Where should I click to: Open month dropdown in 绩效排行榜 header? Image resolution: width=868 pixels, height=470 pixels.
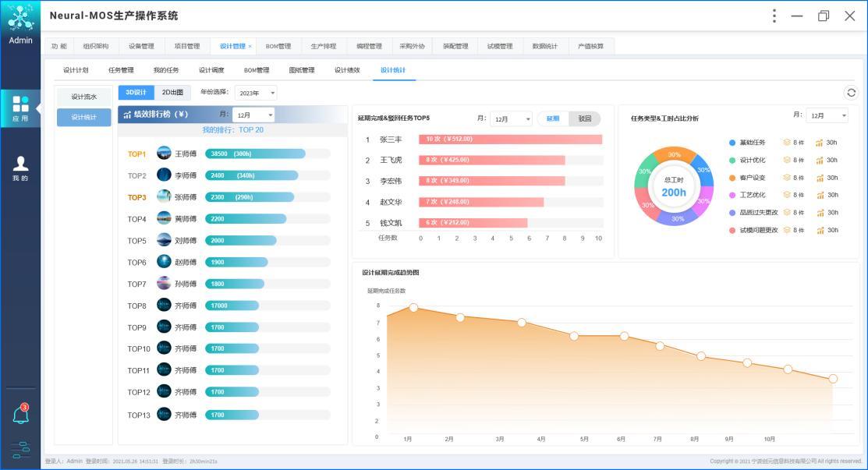coord(253,115)
